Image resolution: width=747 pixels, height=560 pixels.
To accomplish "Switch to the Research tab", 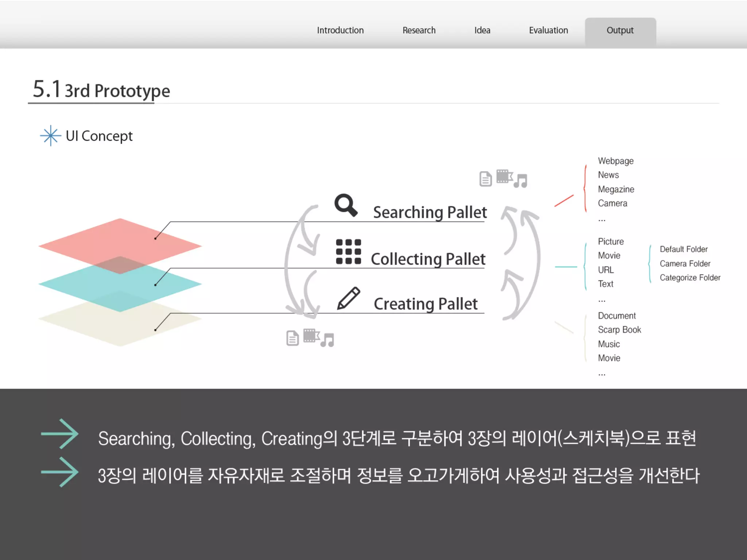I will click(x=419, y=30).
